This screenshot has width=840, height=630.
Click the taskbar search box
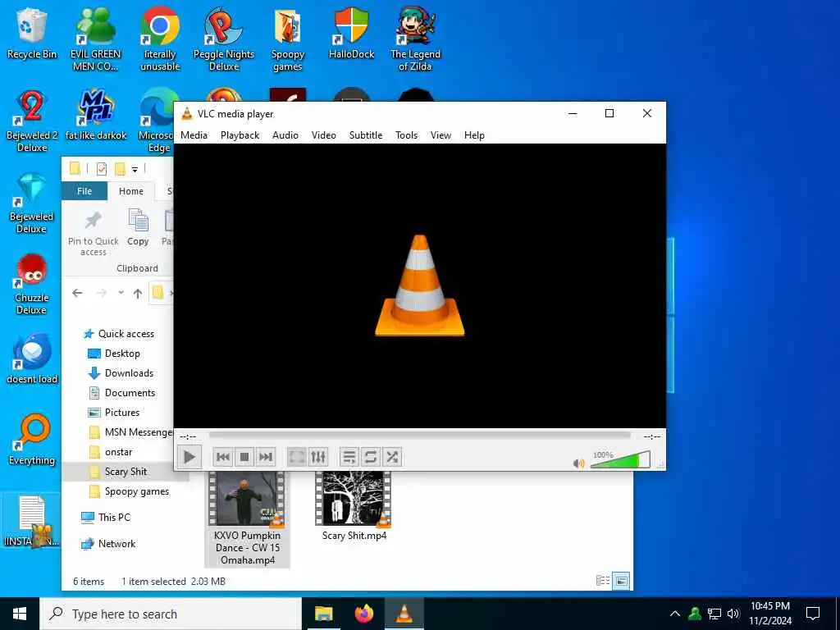coord(171,614)
